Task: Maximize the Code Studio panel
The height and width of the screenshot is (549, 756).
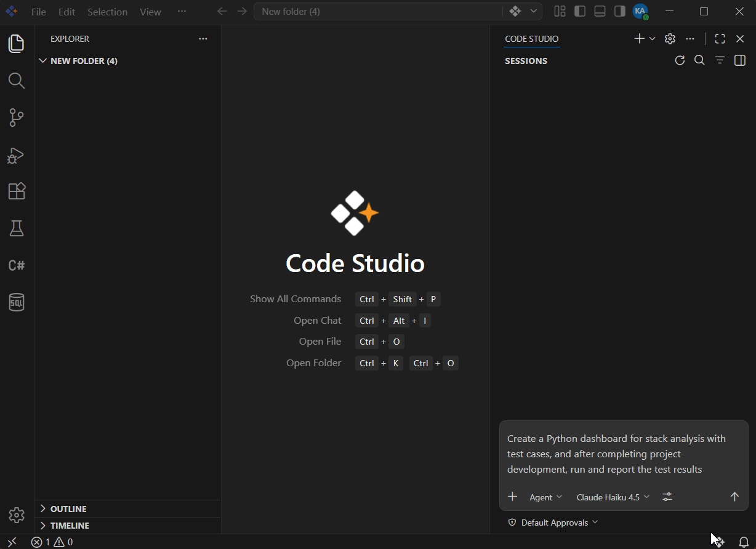Action: pos(720,39)
